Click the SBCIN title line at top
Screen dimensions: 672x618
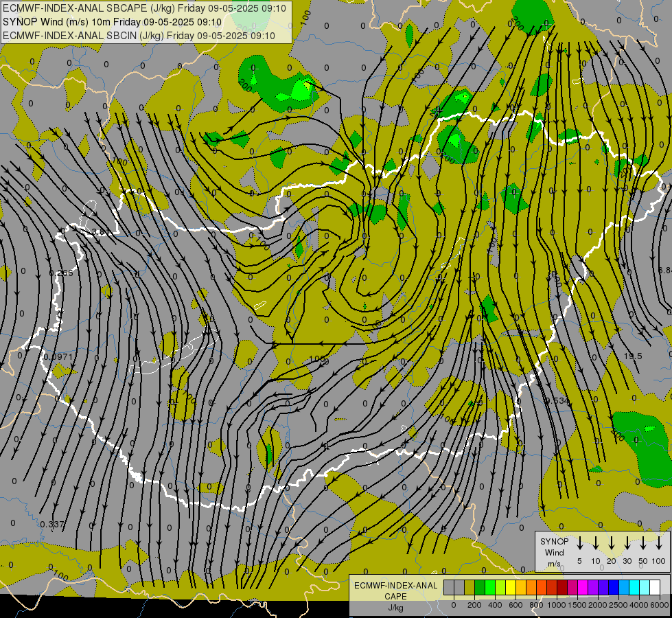point(139,36)
